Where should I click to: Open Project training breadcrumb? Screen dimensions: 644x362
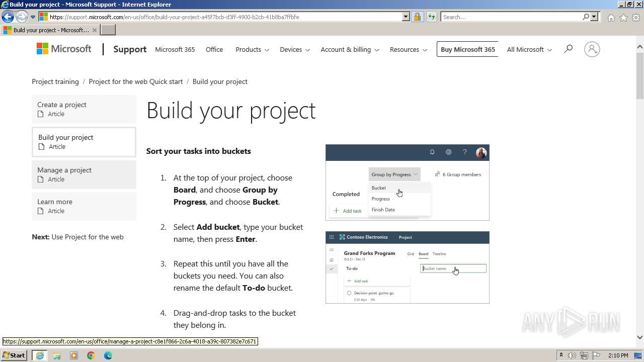coord(55,81)
